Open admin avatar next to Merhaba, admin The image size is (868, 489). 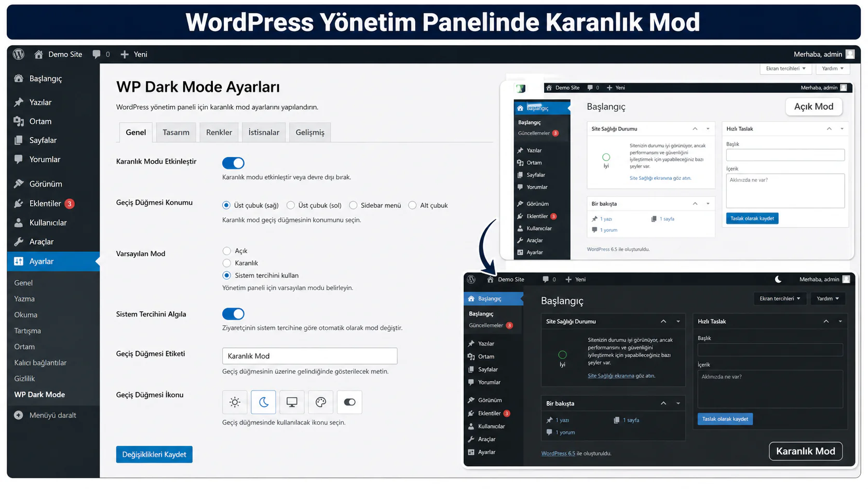click(x=850, y=54)
